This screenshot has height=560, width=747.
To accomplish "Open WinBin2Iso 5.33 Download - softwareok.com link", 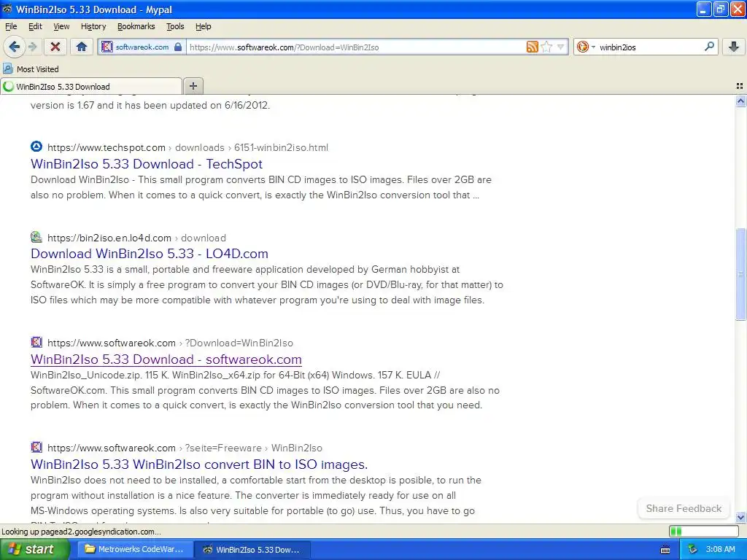I will tap(166, 359).
